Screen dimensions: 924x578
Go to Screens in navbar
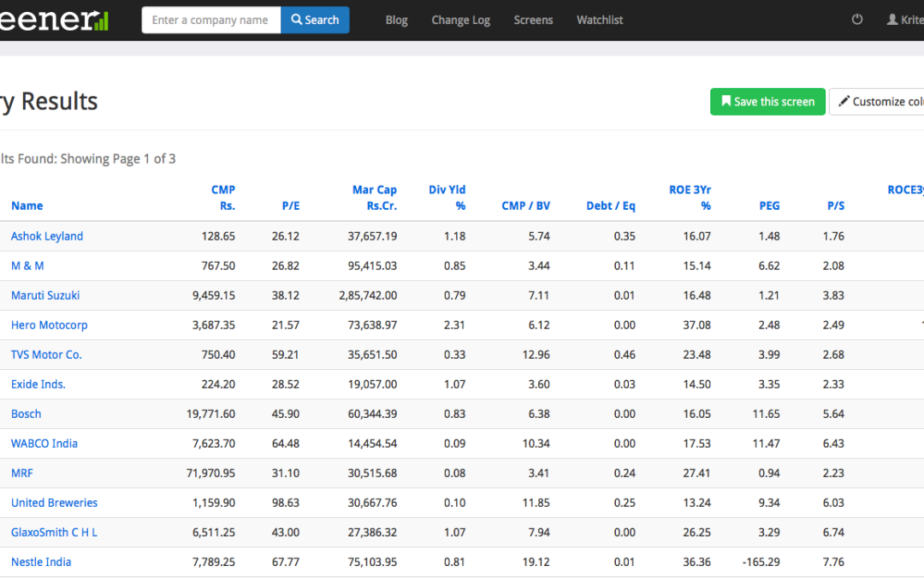(x=533, y=20)
